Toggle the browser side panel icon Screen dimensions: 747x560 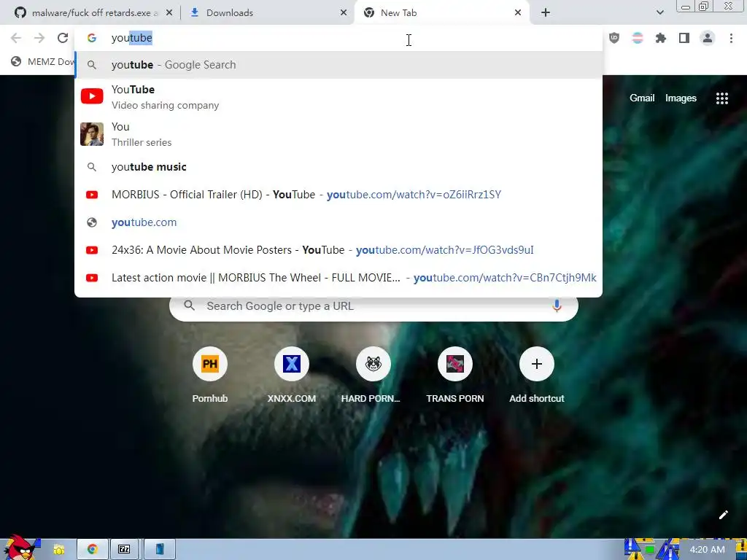[x=684, y=38]
